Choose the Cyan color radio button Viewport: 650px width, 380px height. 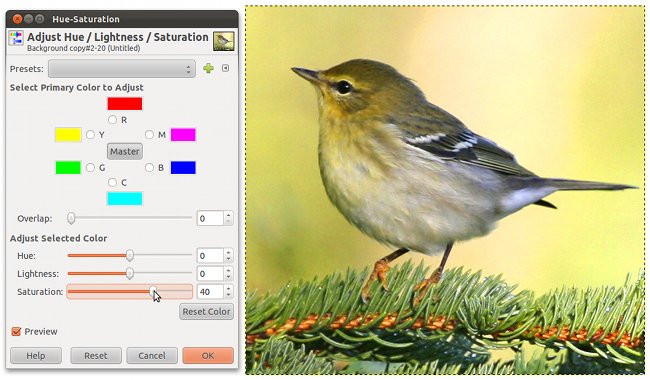[112, 182]
